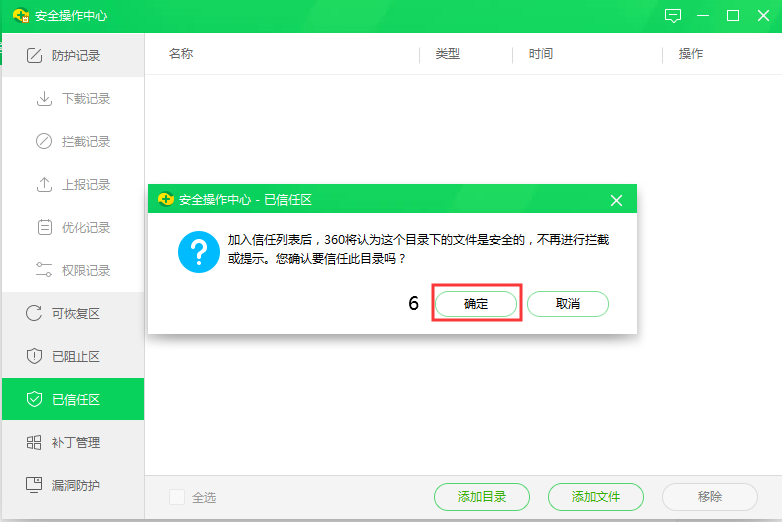The height and width of the screenshot is (522, 782).
Task: Click the 时间 column header
Action: (541, 54)
